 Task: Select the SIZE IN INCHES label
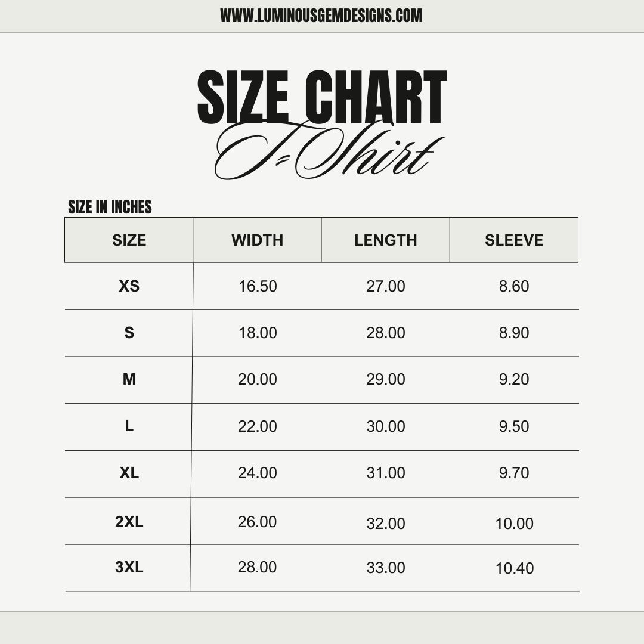[110, 207]
